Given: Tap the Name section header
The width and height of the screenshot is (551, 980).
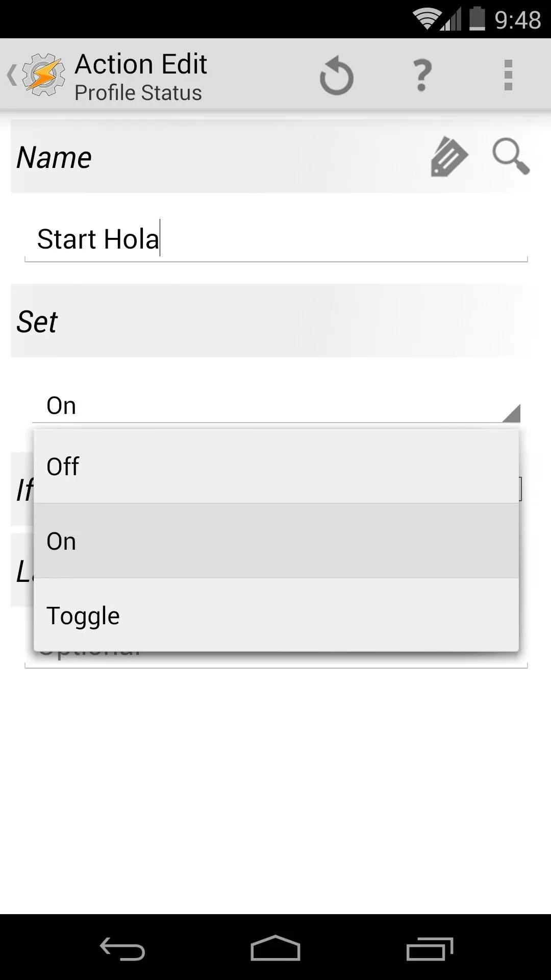Looking at the screenshot, I should pos(54,157).
